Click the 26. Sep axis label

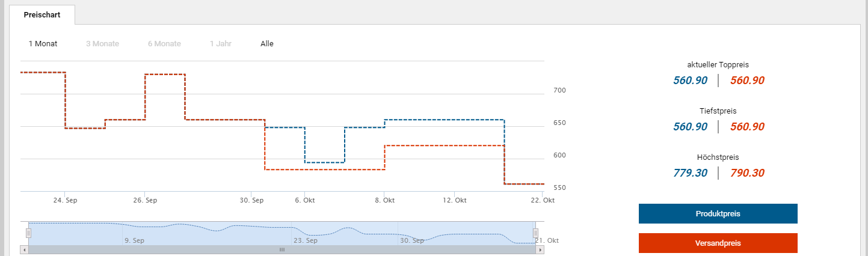pyautogui.click(x=145, y=200)
